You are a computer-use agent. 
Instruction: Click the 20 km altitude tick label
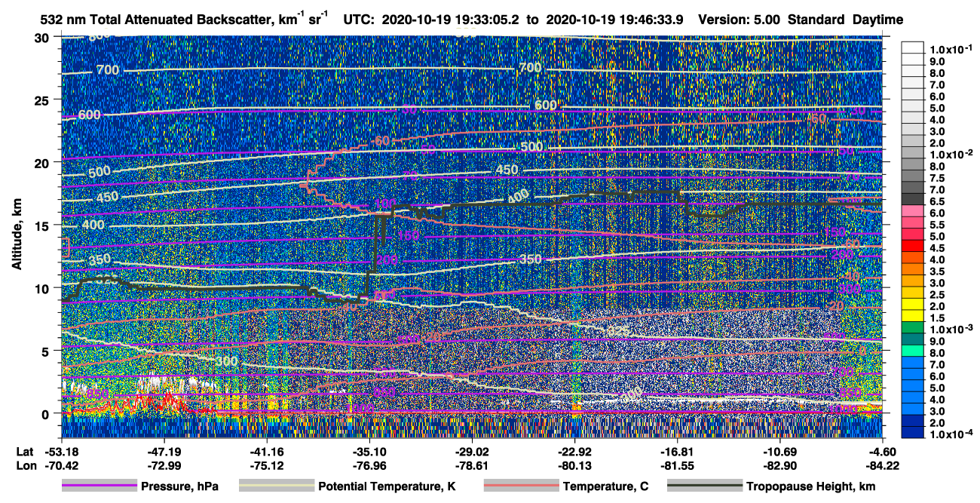41,163
